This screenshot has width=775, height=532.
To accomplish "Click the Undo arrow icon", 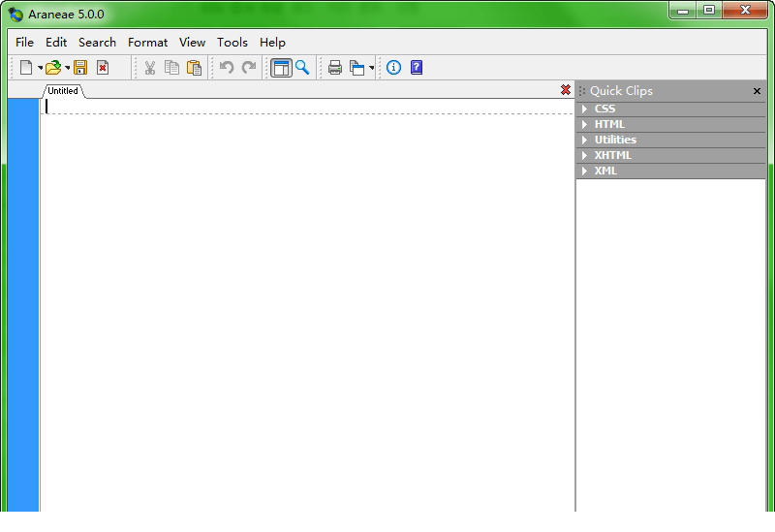I will point(227,68).
